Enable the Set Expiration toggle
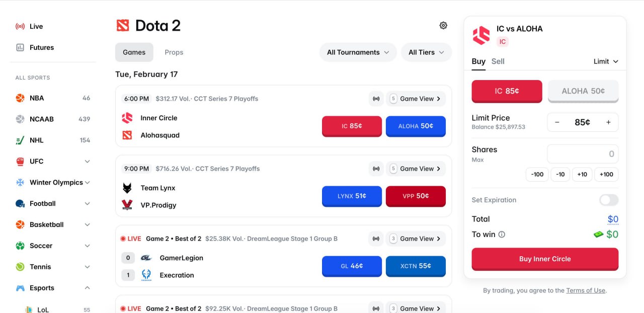 [x=608, y=200]
